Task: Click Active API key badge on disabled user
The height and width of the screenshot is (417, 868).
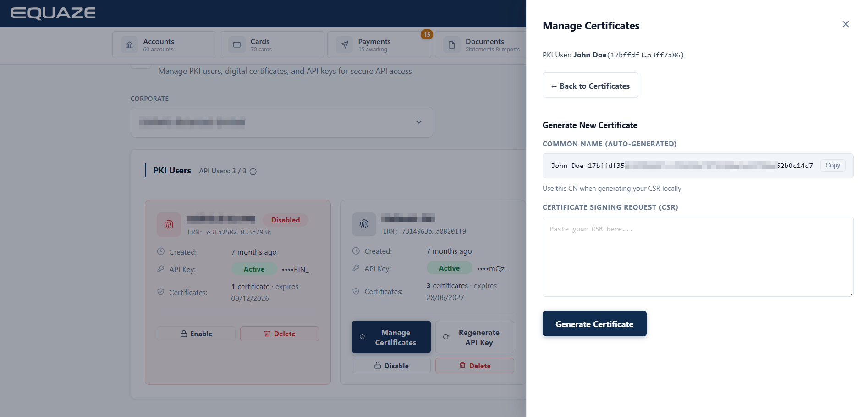Action: click(254, 269)
